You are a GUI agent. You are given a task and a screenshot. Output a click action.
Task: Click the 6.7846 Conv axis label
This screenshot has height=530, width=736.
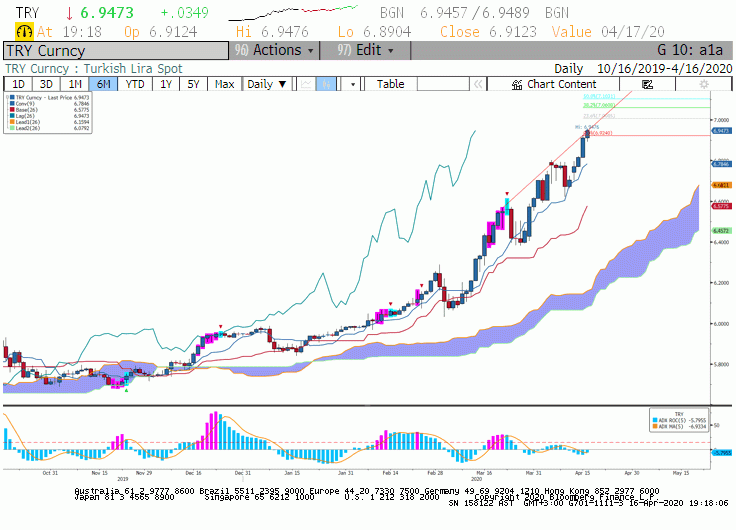[721, 164]
